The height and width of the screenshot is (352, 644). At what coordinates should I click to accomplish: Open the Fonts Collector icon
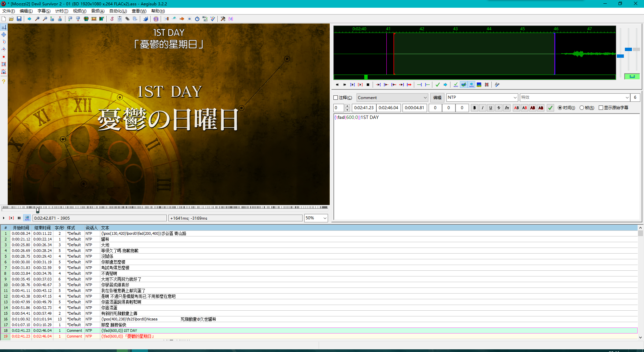pos(135,19)
